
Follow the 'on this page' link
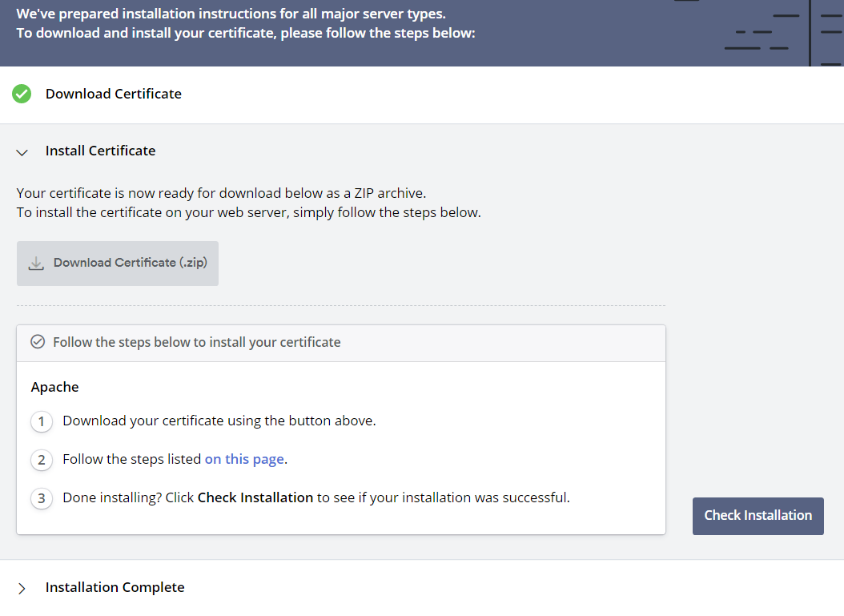click(x=244, y=459)
